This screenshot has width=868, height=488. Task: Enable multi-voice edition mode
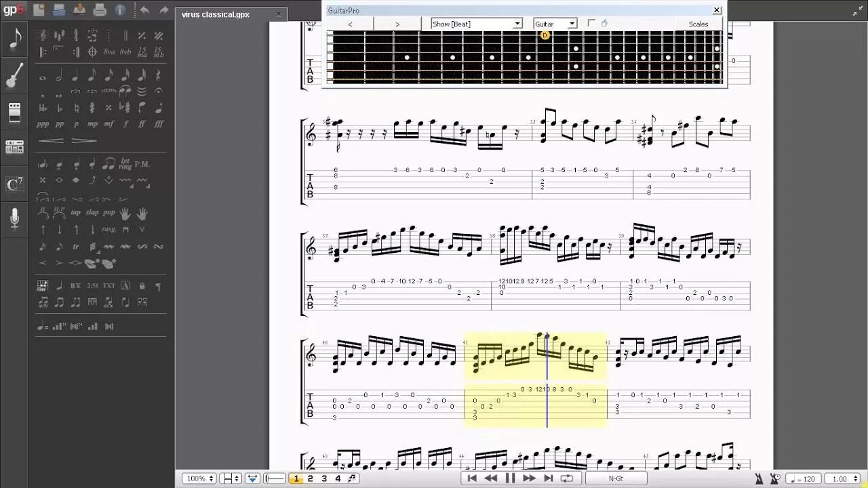351,479
